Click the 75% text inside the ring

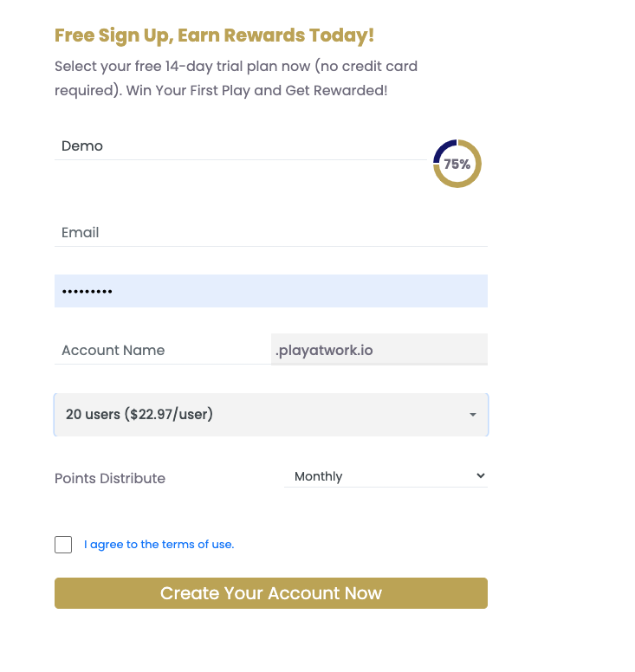457,164
